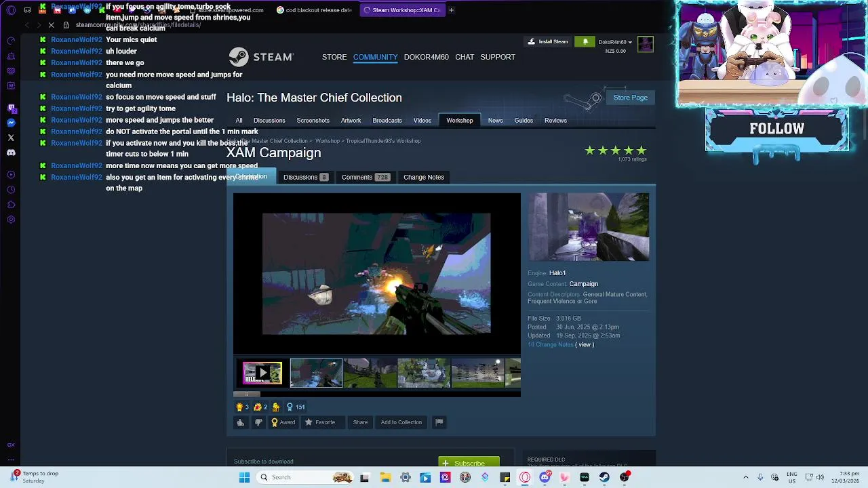This screenshot has width=868, height=488.
Task: Open the Store Page button
Action: tap(630, 98)
